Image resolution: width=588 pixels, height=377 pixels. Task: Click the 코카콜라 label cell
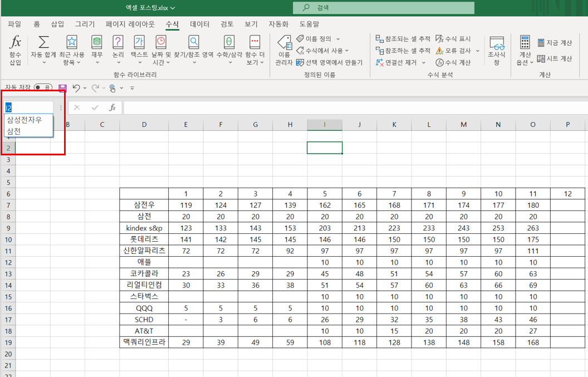click(x=144, y=274)
